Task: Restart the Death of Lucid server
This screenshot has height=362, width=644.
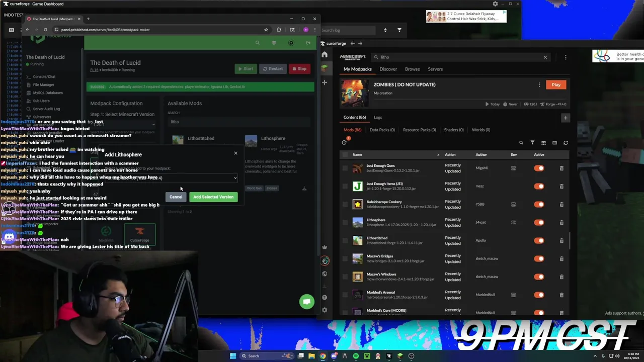Action: click(x=273, y=69)
